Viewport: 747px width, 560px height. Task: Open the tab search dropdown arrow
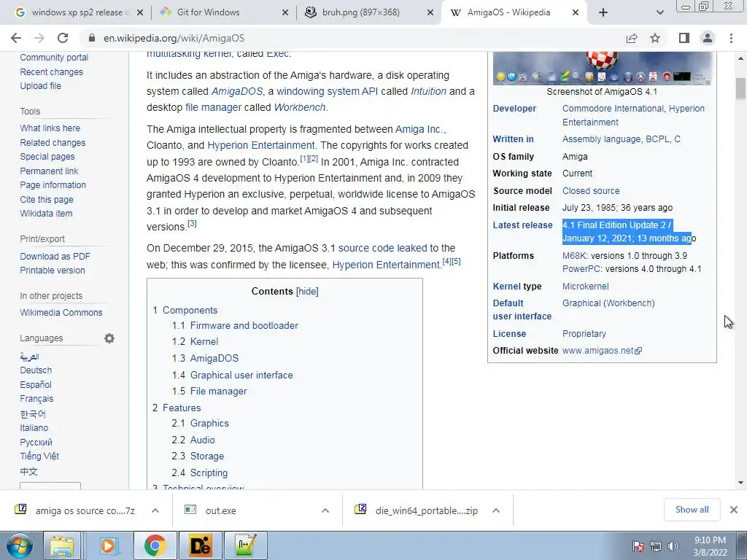tap(659, 12)
